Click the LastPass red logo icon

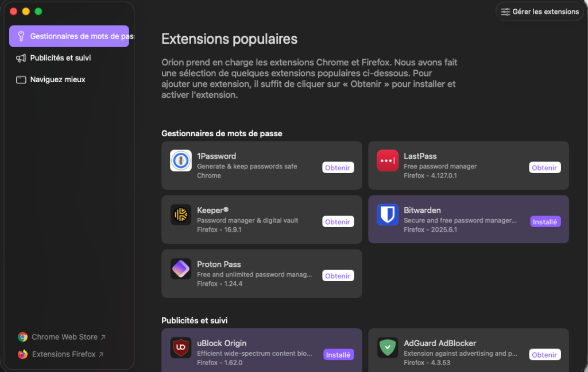pyautogui.click(x=388, y=161)
